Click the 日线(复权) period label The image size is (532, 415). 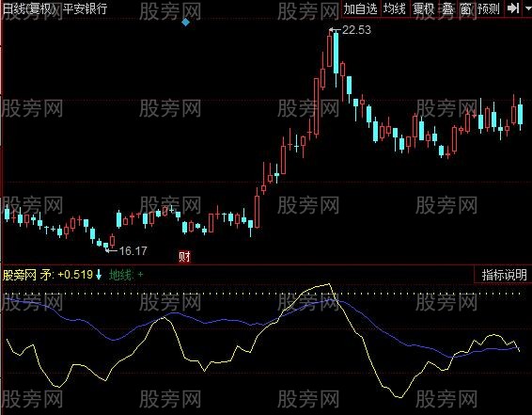pos(29,8)
